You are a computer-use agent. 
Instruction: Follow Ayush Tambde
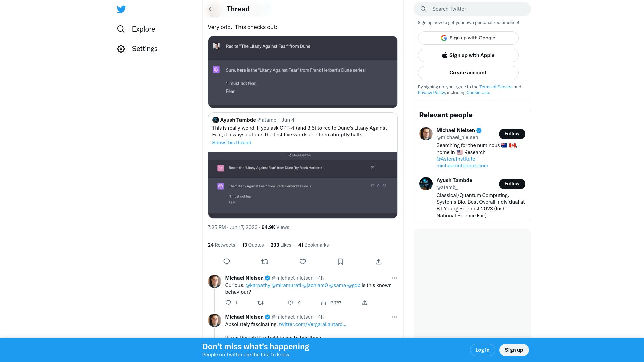point(512,184)
